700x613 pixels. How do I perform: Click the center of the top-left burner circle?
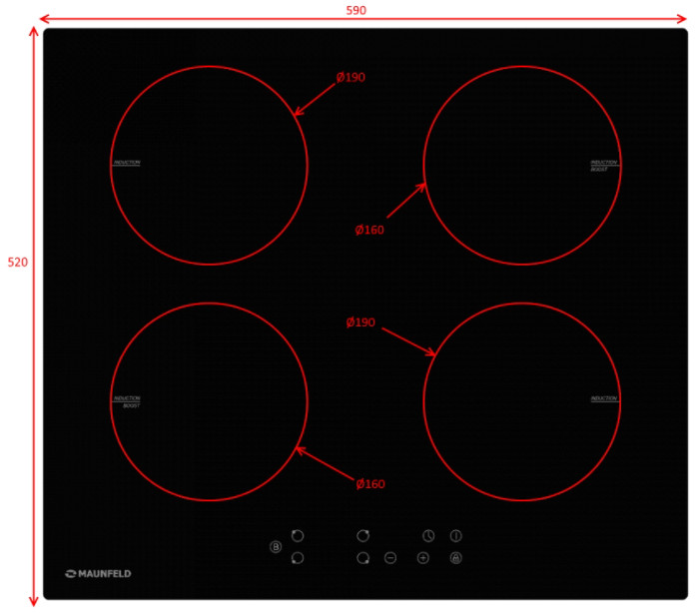click(209, 165)
